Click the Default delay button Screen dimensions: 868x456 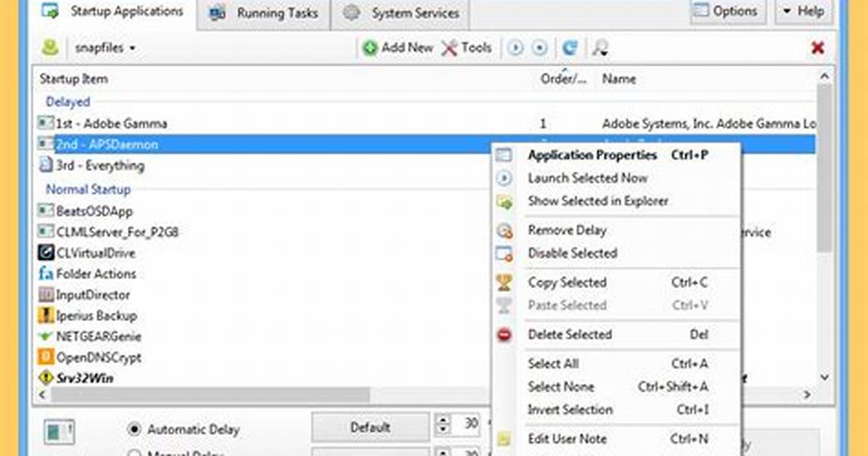[370, 427]
